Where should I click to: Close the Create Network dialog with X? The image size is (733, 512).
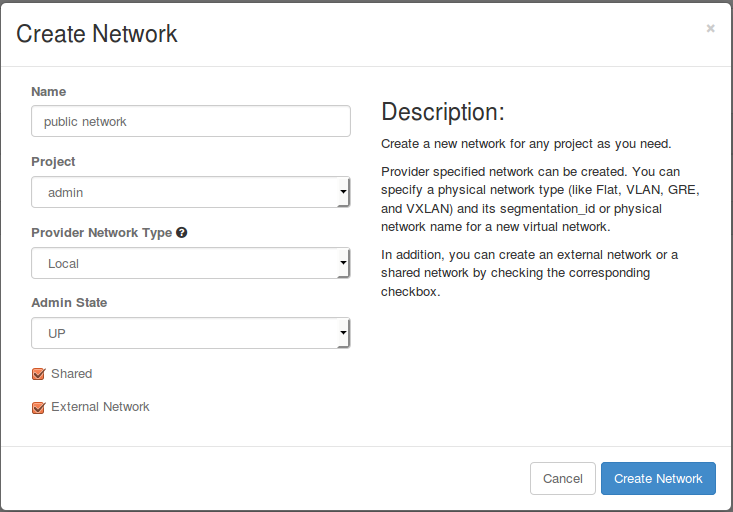pos(710,29)
